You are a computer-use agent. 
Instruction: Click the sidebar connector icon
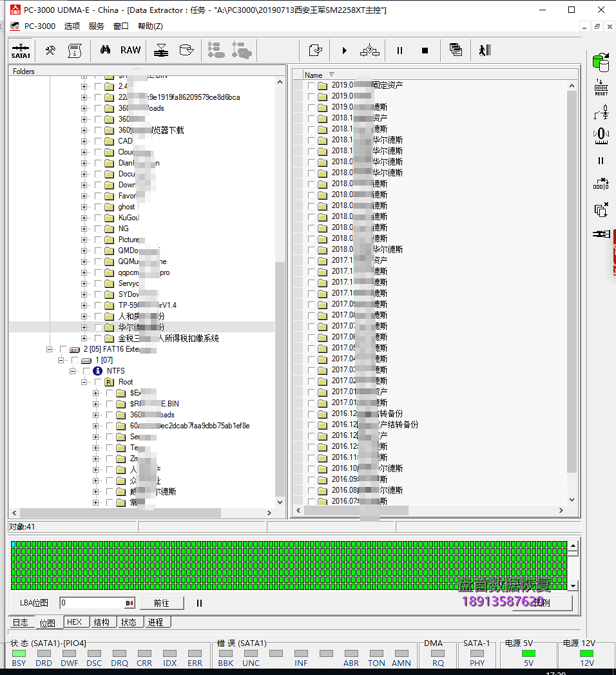point(601,234)
